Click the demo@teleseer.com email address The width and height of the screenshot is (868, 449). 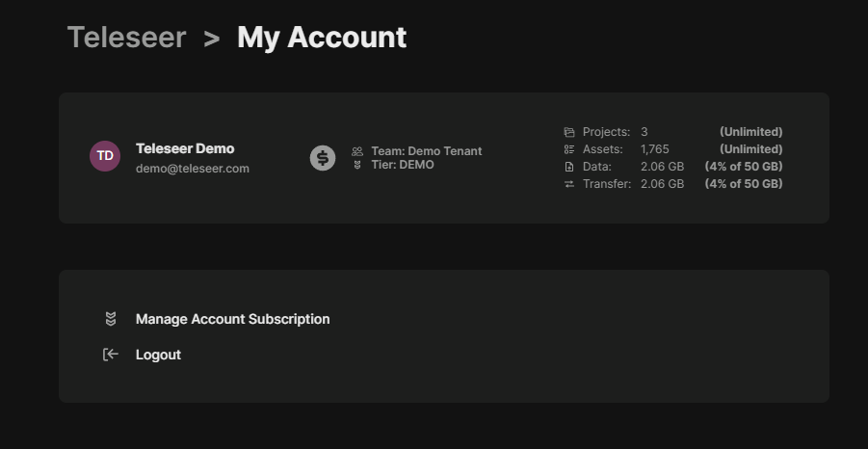click(x=193, y=169)
